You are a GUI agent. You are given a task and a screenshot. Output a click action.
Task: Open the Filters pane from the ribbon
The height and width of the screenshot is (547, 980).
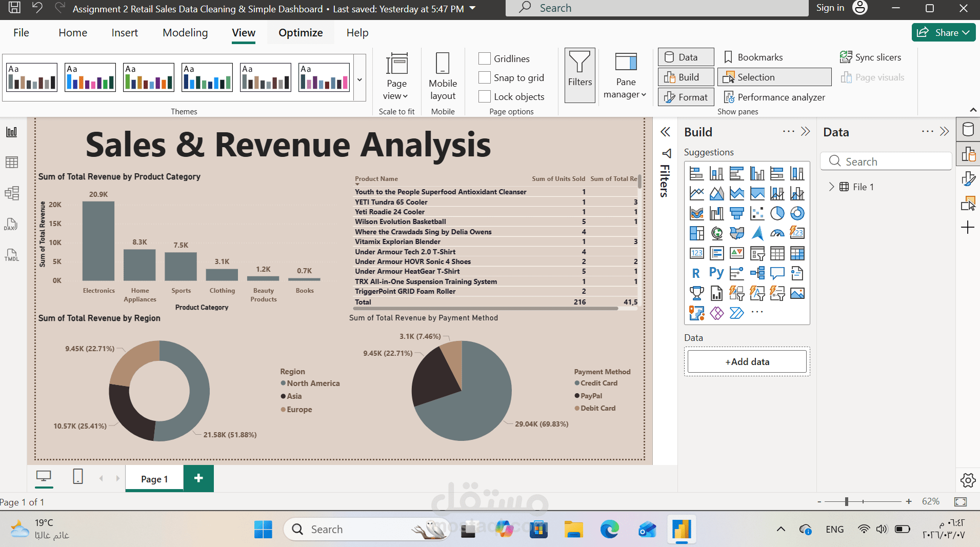point(579,75)
